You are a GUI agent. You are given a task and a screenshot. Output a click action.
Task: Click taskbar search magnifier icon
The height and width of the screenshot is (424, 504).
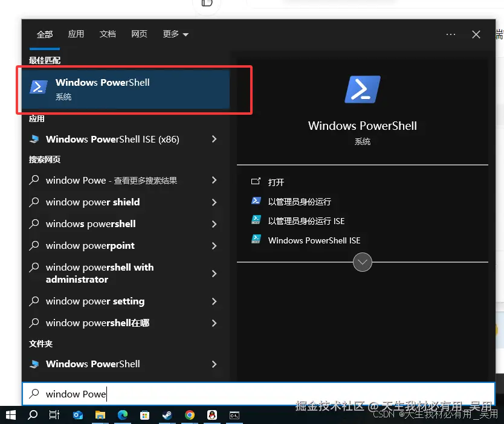pyautogui.click(x=33, y=415)
